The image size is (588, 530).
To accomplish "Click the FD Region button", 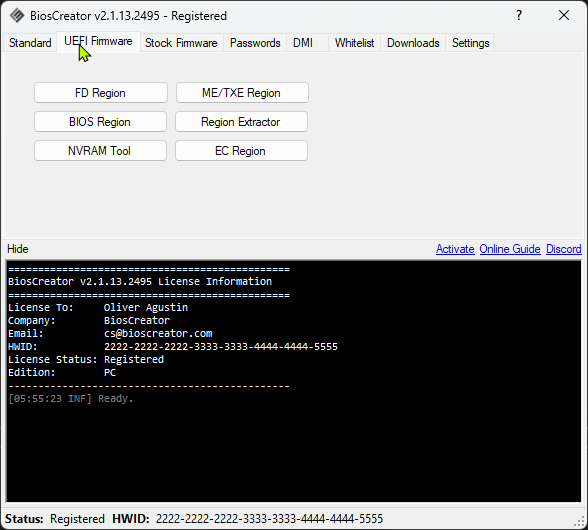I will pyautogui.click(x=100, y=93).
